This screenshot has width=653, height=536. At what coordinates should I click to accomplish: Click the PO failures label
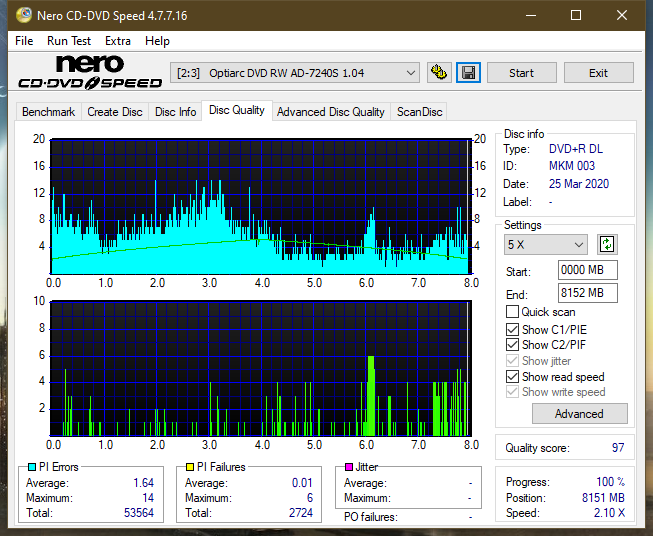(x=371, y=517)
